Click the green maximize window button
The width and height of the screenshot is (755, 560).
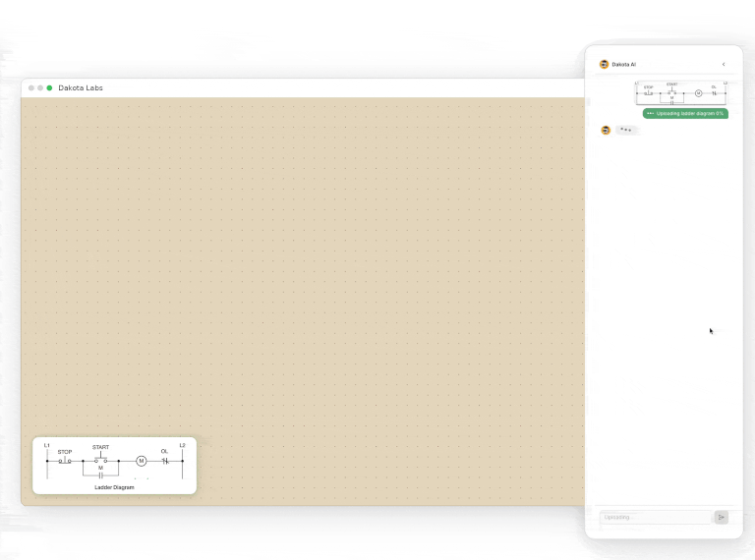pyautogui.click(x=49, y=88)
